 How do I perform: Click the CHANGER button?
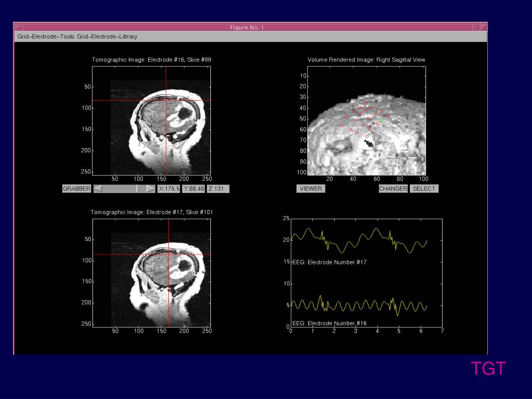[x=393, y=189]
